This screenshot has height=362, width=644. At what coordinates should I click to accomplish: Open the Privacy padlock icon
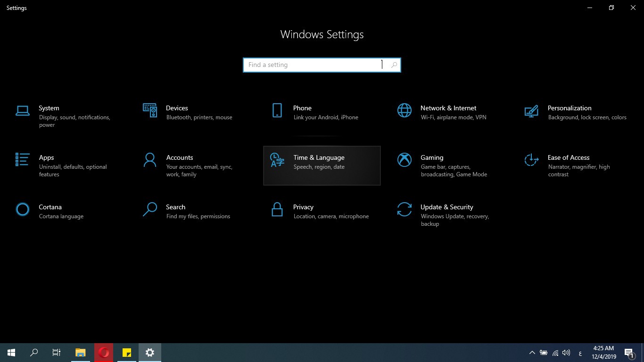point(277,209)
